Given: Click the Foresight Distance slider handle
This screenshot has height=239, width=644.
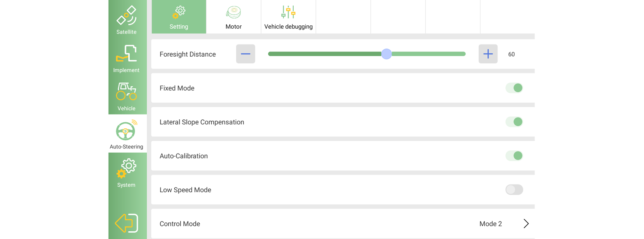Looking at the screenshot, I should (386, 54).
